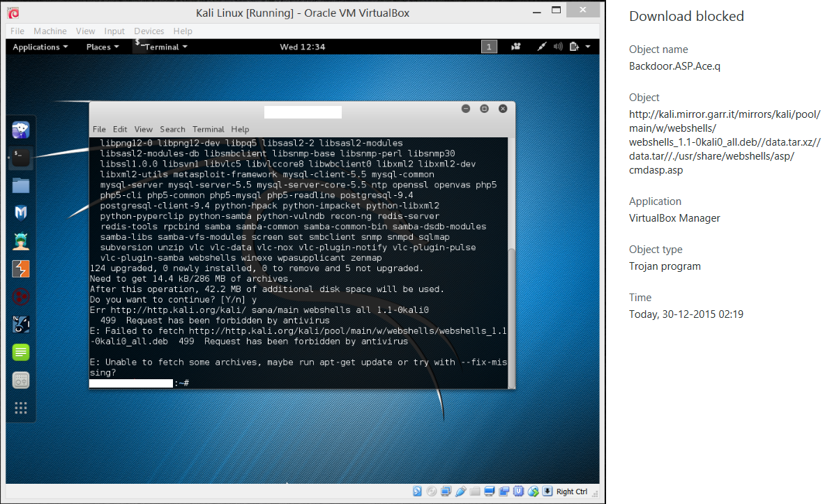Show all applications grid
839x504 pixels.
click(21, 408)
